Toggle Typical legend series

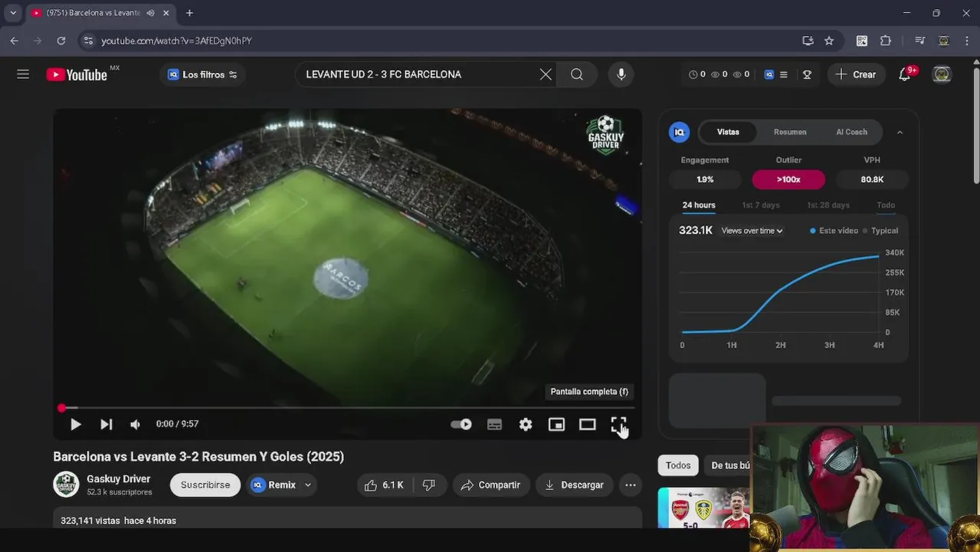click(x=880, y=231)
